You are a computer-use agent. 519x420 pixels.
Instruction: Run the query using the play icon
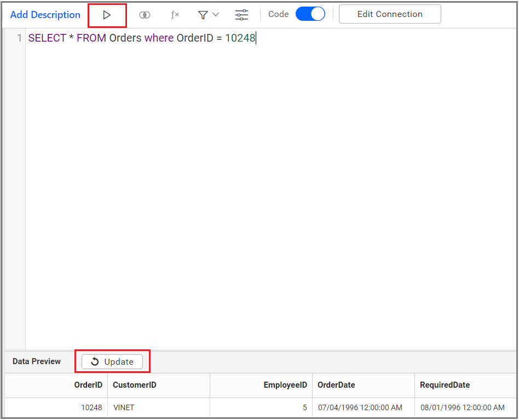(107, 15)
